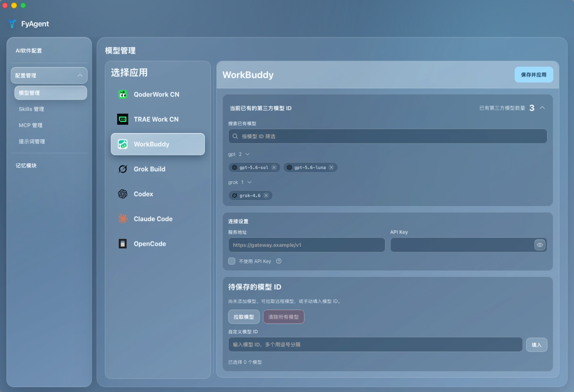Select Codex application
The height and width of the screenshot is (392, 574).
(158, 194)
